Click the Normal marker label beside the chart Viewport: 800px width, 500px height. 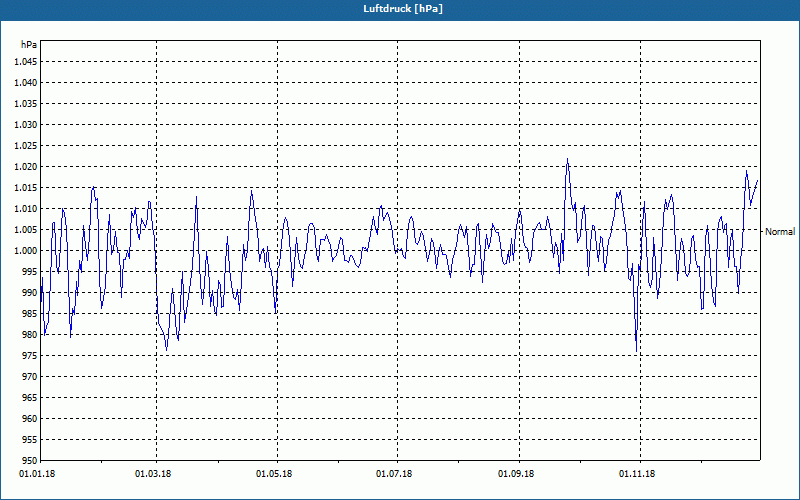780,232
